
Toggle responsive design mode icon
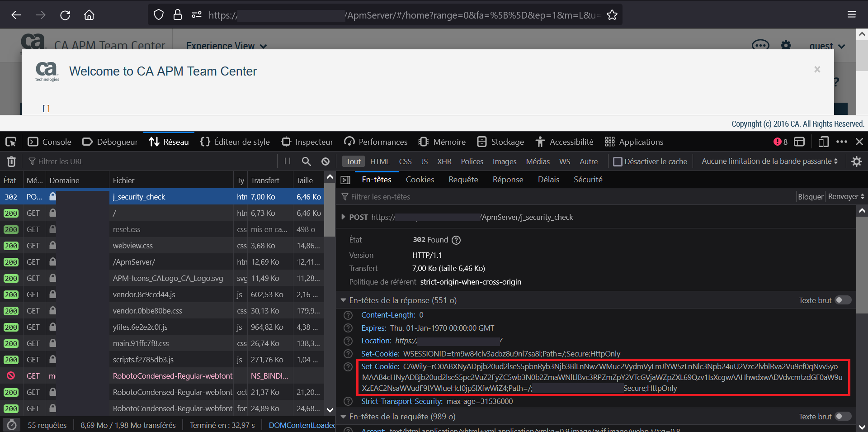(823, 142)
